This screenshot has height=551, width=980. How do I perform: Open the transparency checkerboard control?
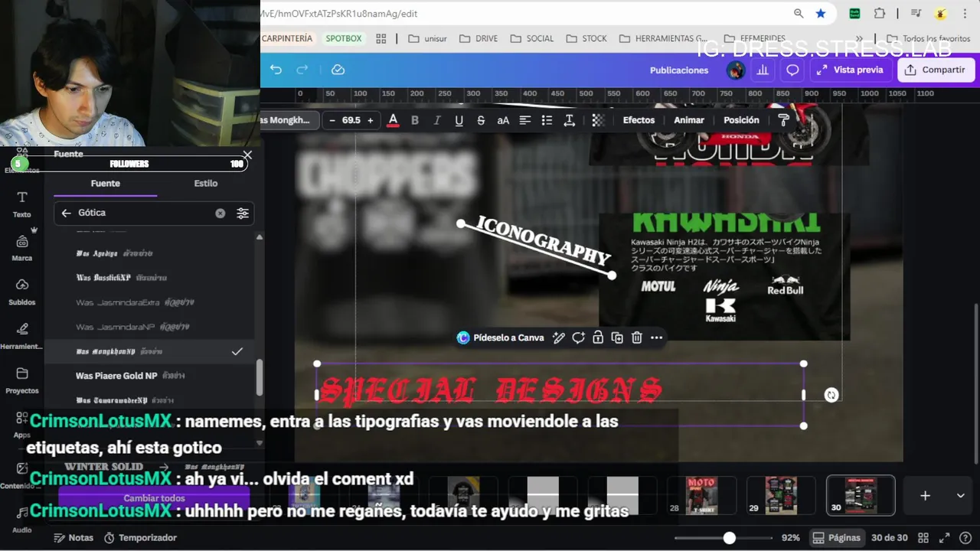click(x=598, y=120)
